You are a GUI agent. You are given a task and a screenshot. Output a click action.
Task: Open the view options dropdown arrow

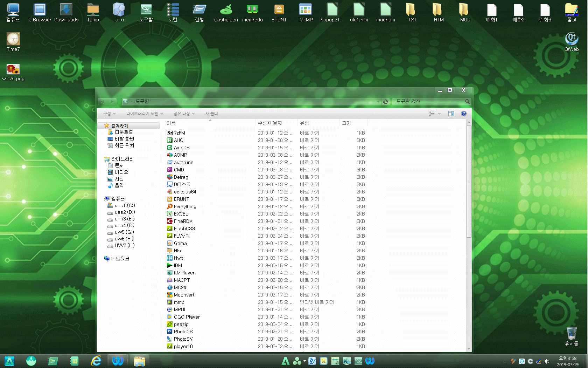(439, 114)
